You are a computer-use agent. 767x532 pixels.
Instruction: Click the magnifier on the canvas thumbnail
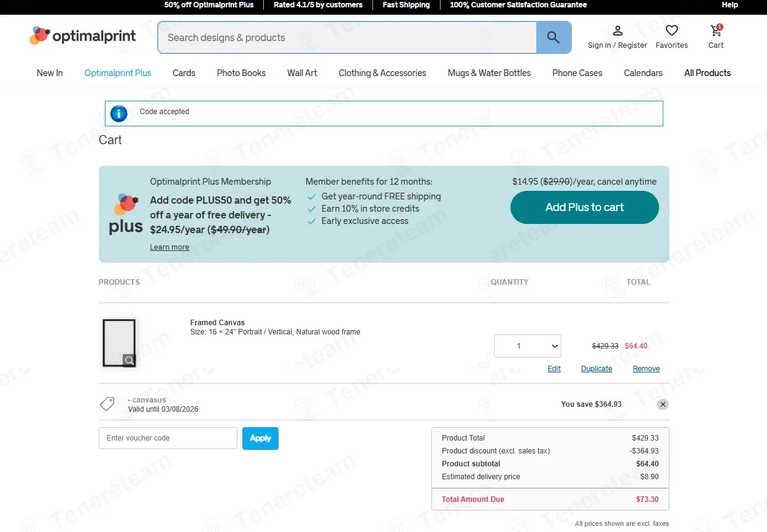pos(129,361)
